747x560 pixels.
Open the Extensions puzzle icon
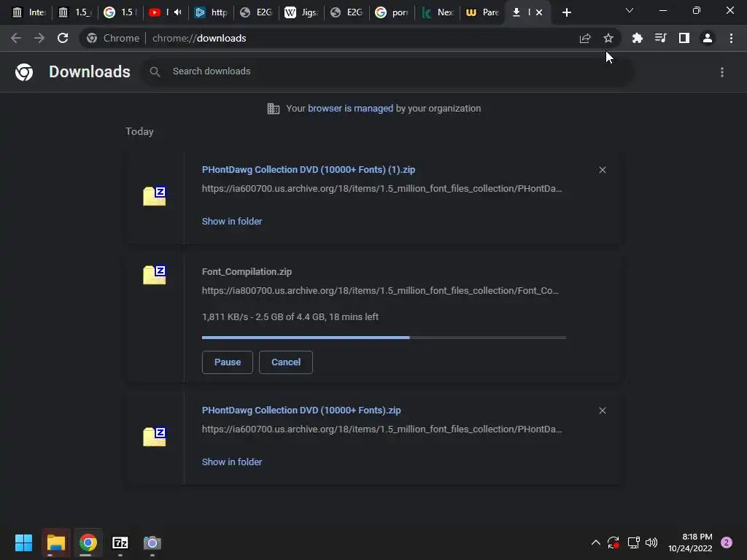coord(637,38)
